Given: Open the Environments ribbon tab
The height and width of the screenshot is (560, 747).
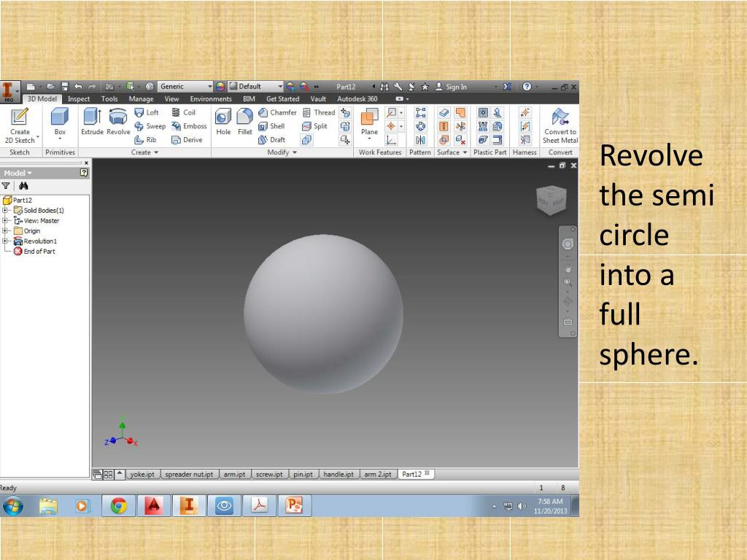Looking at the screenshot, I should click(211, 99).
